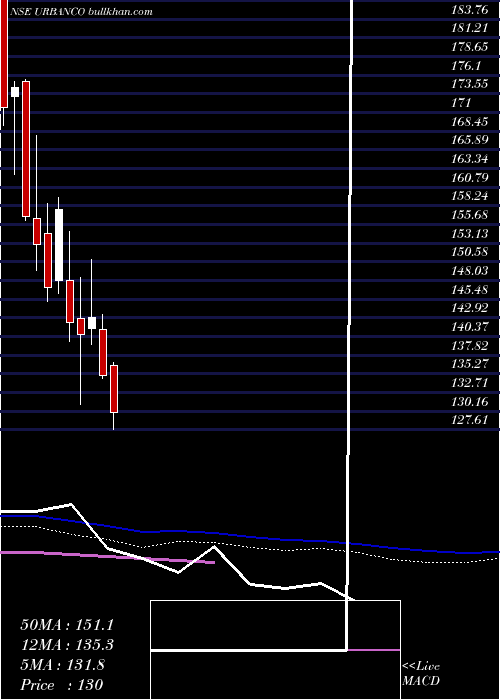Click the tall white candlestick near 153

click(x=59, y=245)
